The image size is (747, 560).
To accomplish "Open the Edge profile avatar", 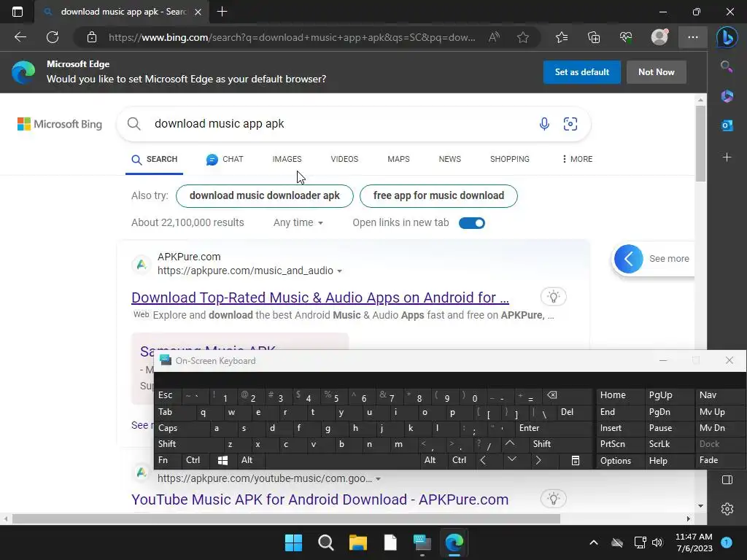I will [x=659, y=37].
